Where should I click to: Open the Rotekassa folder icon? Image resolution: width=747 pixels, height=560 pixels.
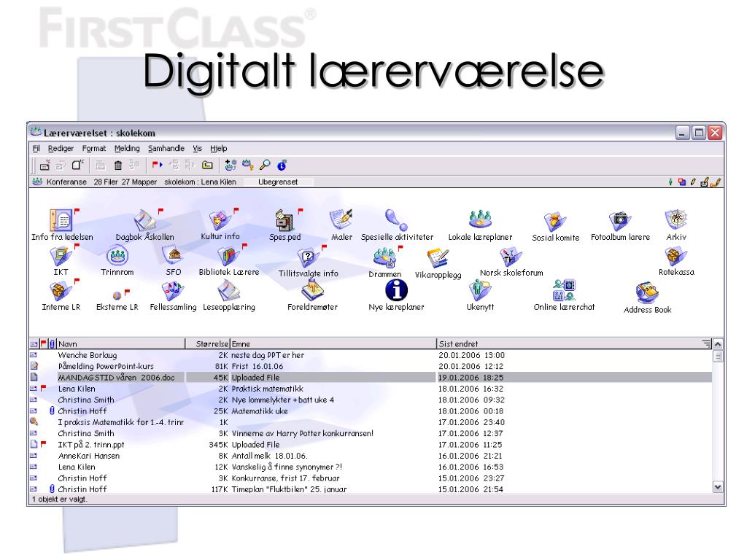676,257
